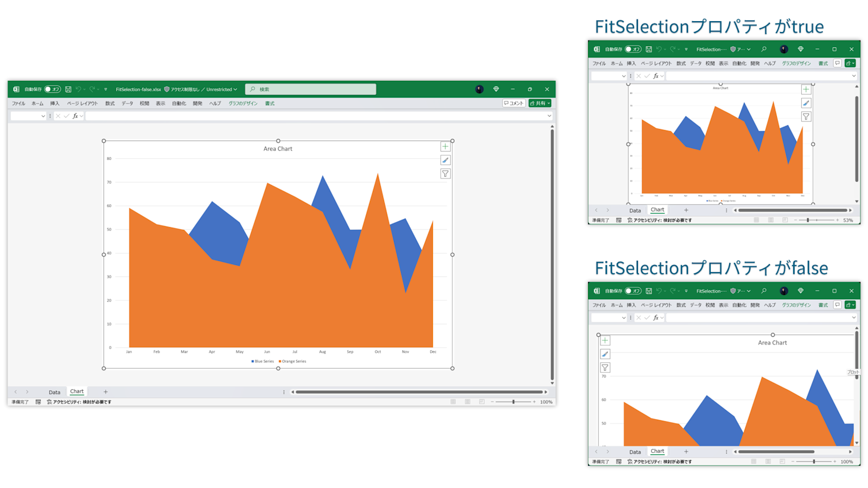Expand the Name Box dropdown in top-right window
The width and height of the screenshot is (868, 488).
point(623,76)
